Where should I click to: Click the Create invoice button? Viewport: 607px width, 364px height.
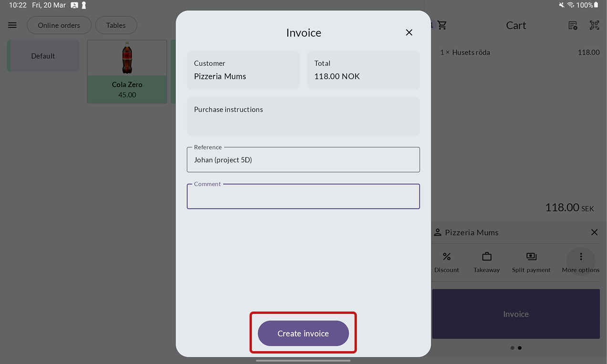[303, 333]
